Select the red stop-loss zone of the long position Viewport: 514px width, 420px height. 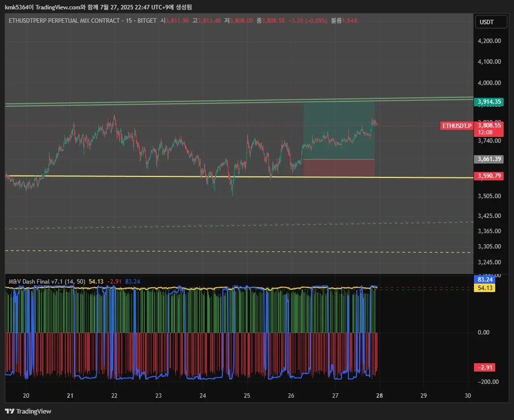pyautogui.click(x=339, y=168)
